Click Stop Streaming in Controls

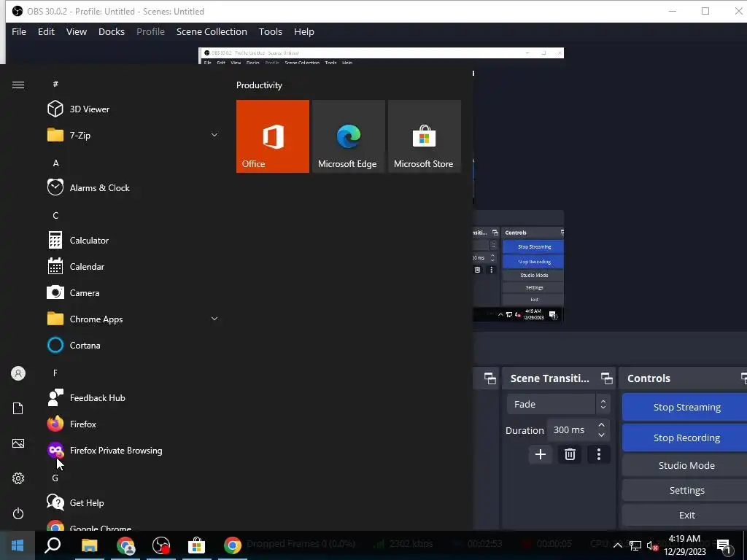(x=684, y=407)
